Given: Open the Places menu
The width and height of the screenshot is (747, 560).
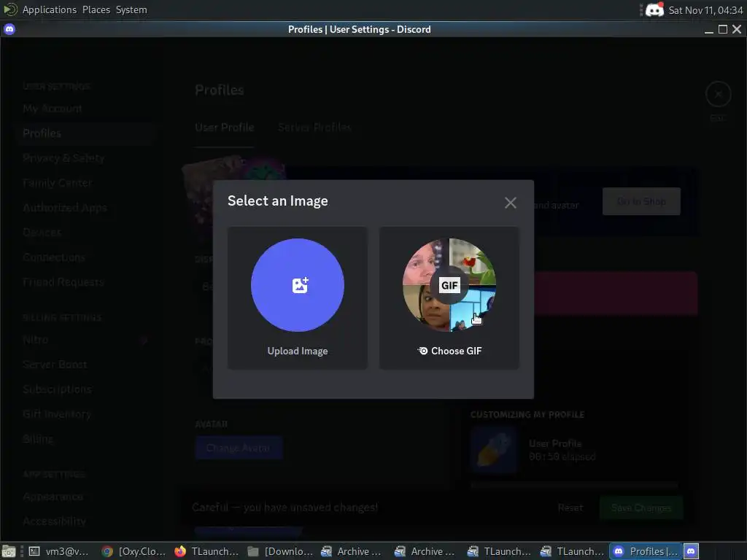Looking at the screenshot, I should pos(96,9).
